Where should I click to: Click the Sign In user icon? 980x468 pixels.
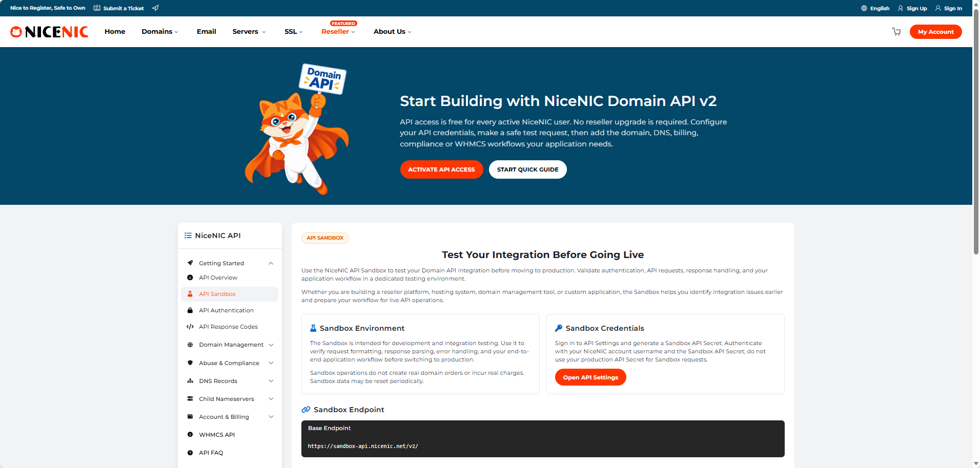938,8
